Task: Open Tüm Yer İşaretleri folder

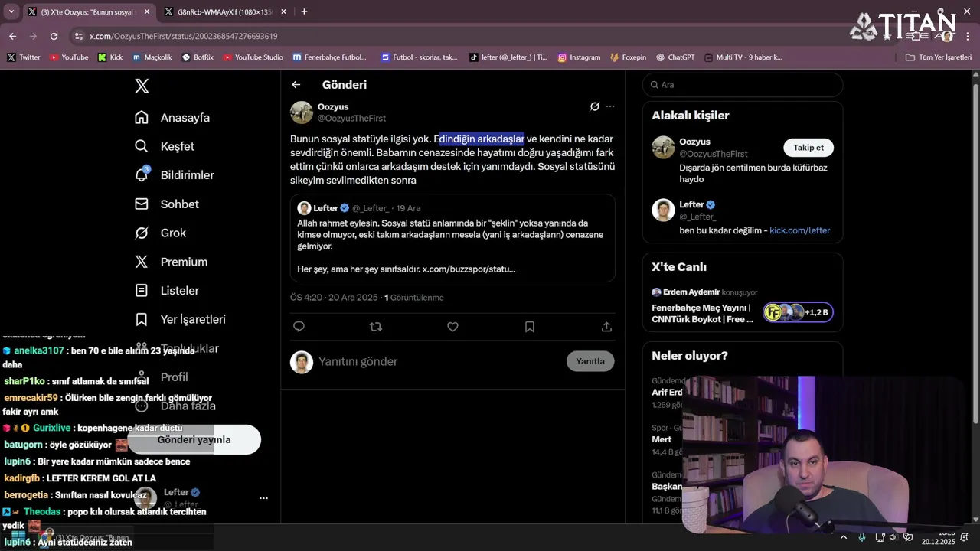Action: (939, 57)
